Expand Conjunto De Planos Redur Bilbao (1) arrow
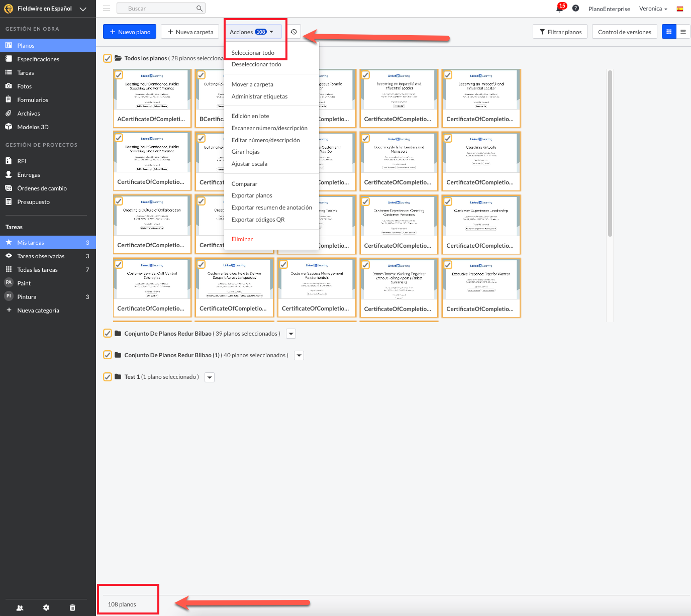The image size is (691, 616). [x=299, y=355]
